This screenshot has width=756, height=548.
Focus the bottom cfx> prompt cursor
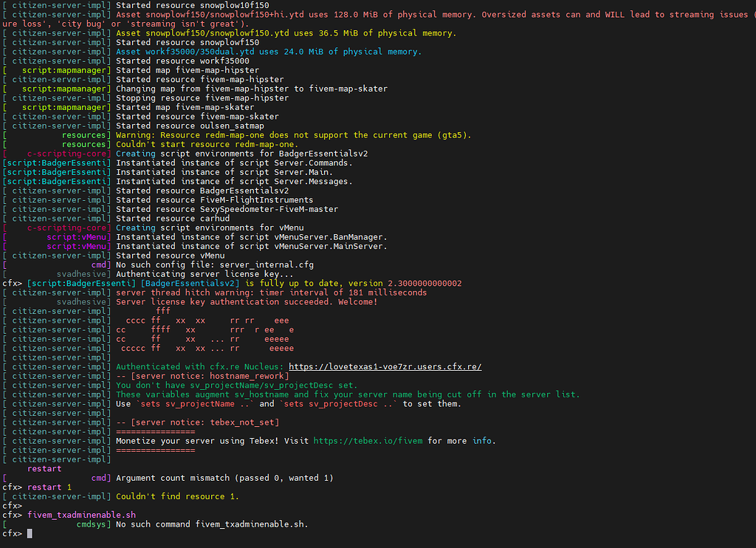click(30, 533)
